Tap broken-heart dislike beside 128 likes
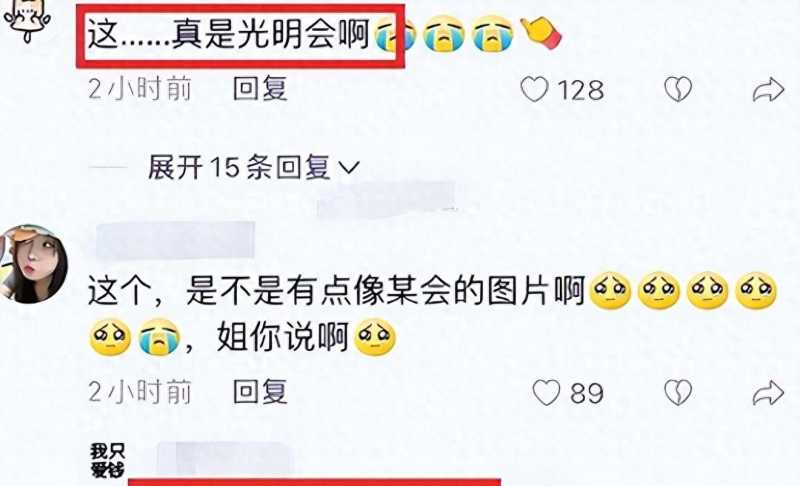 point(678,90)
